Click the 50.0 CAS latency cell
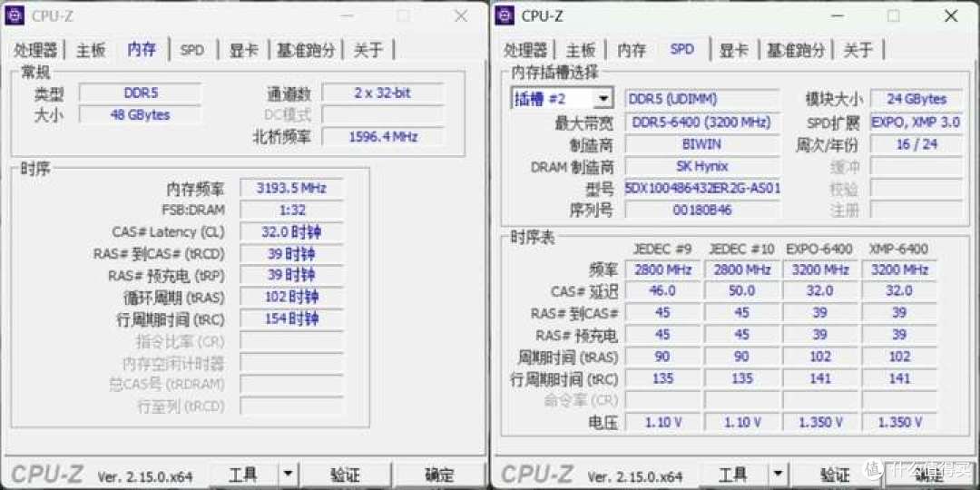 741,291
